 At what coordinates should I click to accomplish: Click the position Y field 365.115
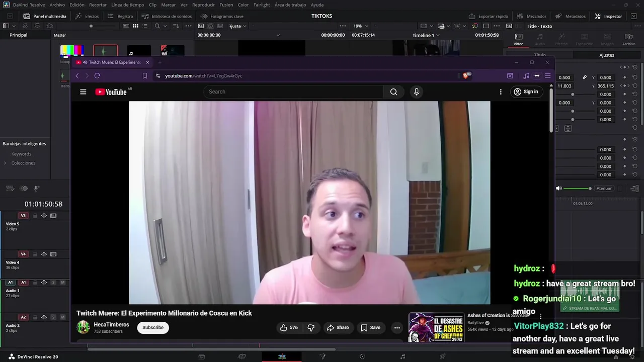click(x=606, y=86)
